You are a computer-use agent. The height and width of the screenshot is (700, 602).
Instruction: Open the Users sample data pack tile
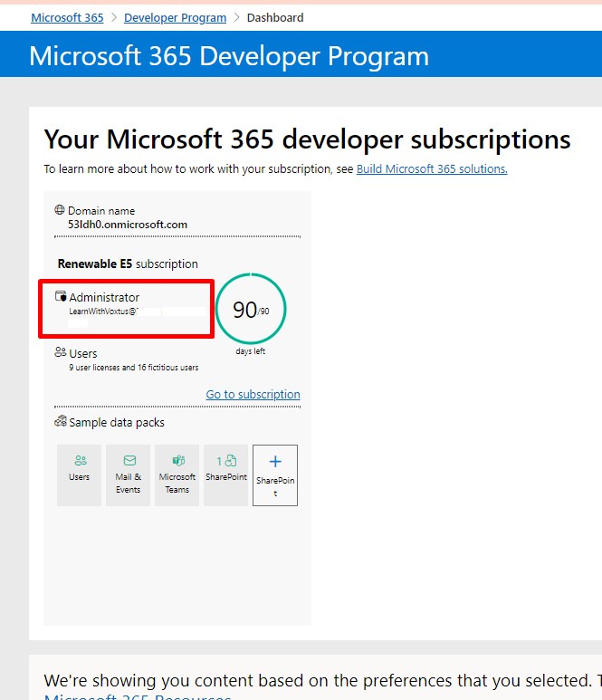click(x=79, y=475)
